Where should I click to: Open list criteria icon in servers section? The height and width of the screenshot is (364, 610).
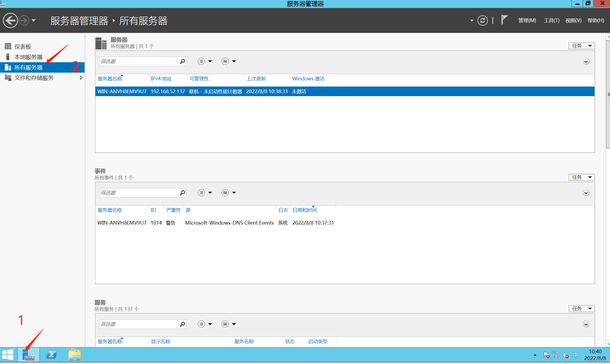pyautogui.click(x=201, y=61)
